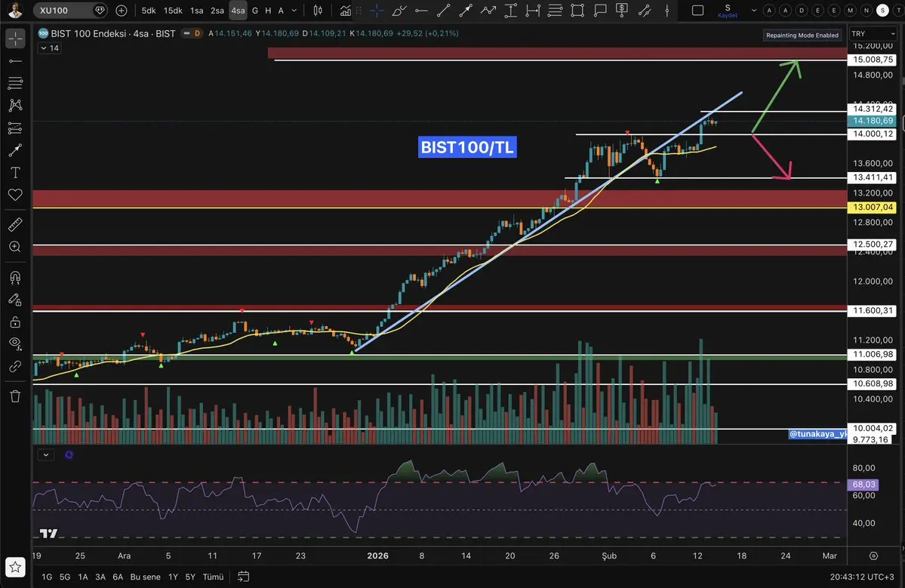Click the link object tree icon
This screenshot has height=588, width=905.
16,366
